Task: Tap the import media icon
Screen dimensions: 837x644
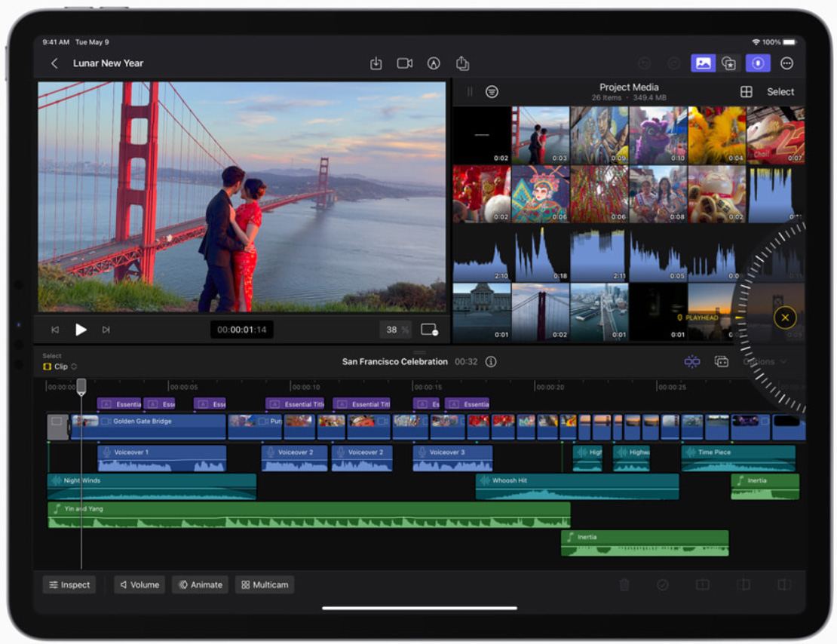Action: coord(376,64)
